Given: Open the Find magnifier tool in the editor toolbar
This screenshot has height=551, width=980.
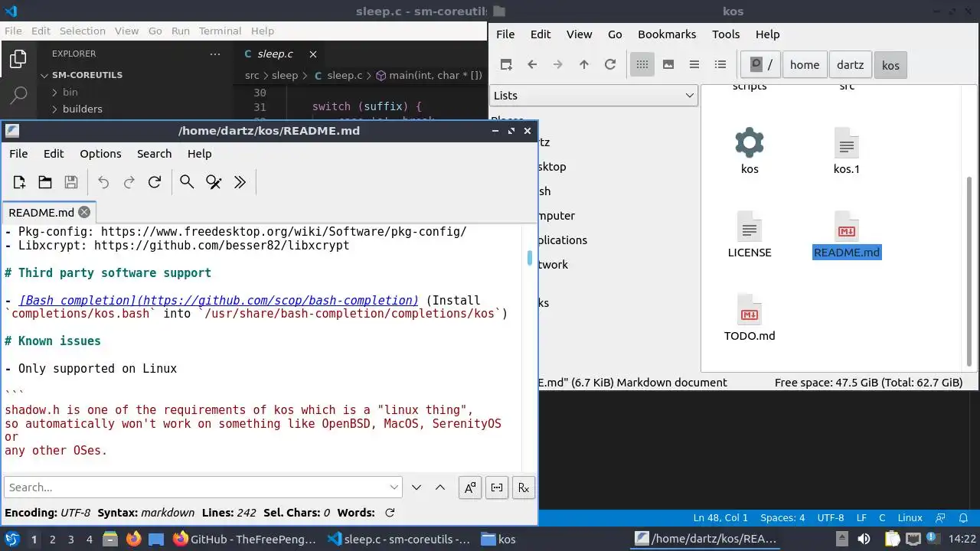Looking at the screenshot, I should (x=187, y=182).
